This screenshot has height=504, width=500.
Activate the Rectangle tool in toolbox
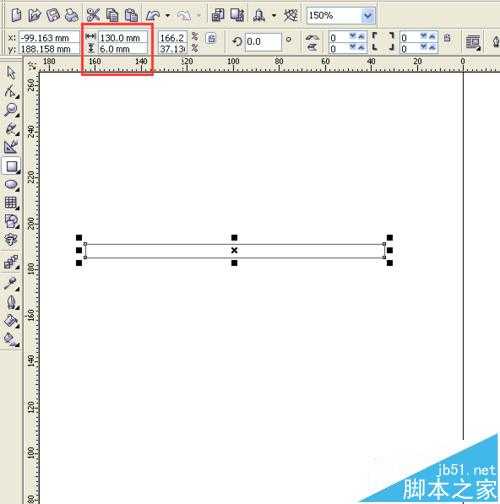pos(11,166)
